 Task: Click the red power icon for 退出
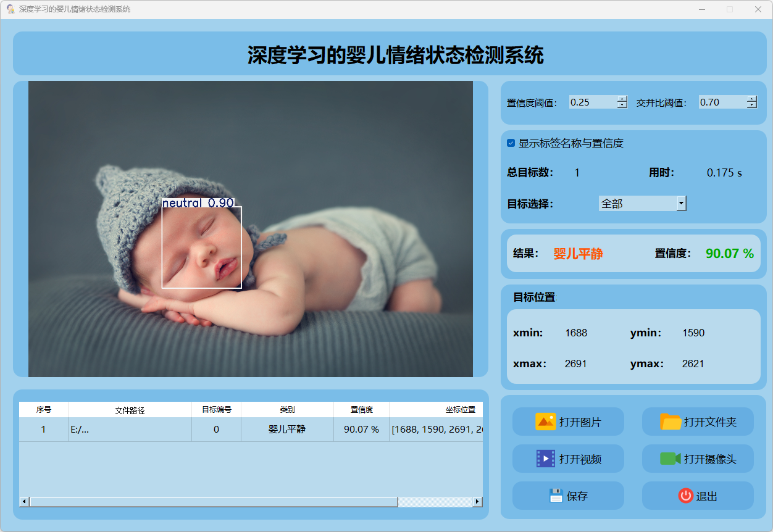click(x=686, y=496)
